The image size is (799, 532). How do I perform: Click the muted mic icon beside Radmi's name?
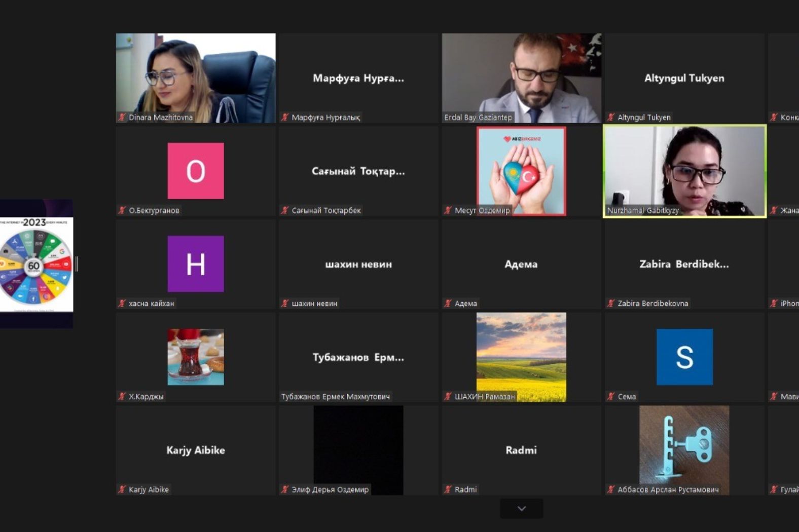(448, 489)
